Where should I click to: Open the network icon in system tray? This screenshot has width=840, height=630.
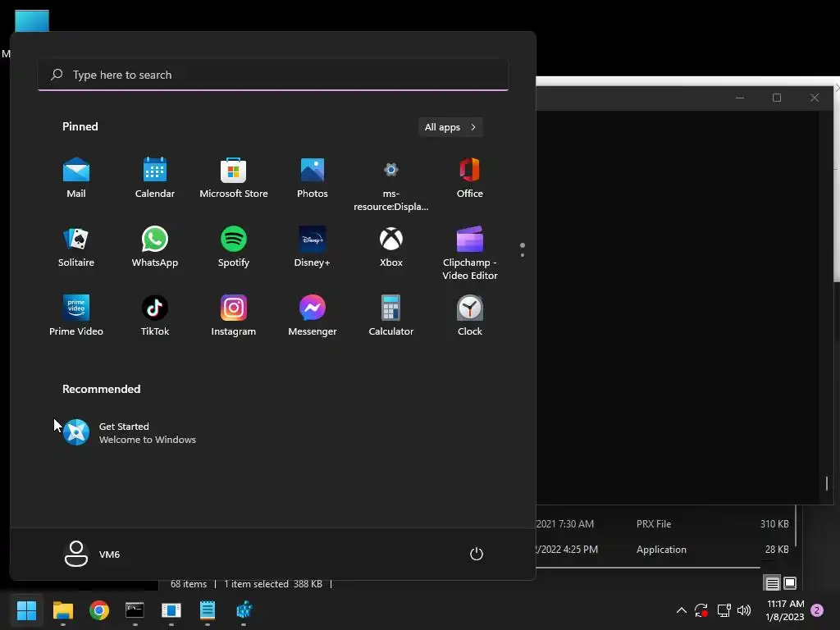(724, 610)
